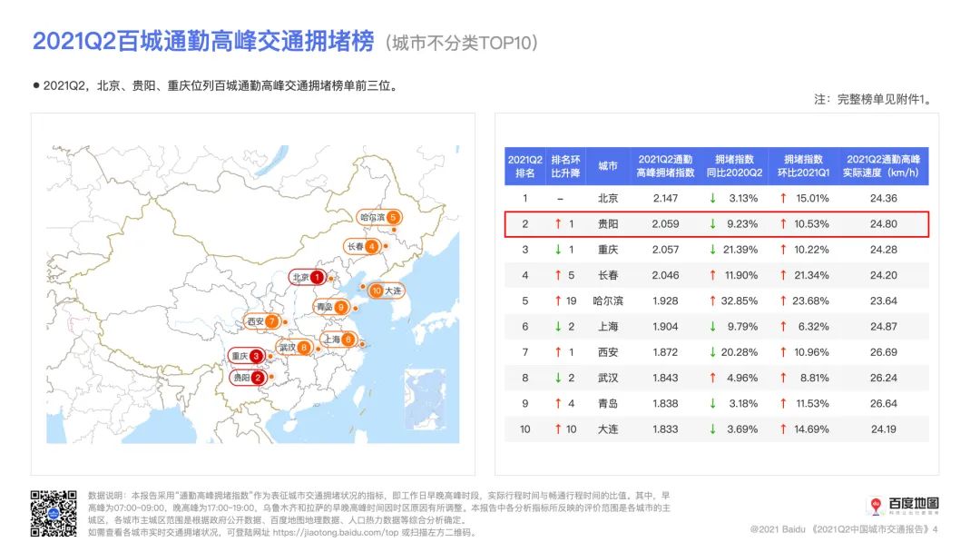
Task: Click the slide title '2021Q2百城通勤高峰交通拥堵榜'
Action: 203,41
